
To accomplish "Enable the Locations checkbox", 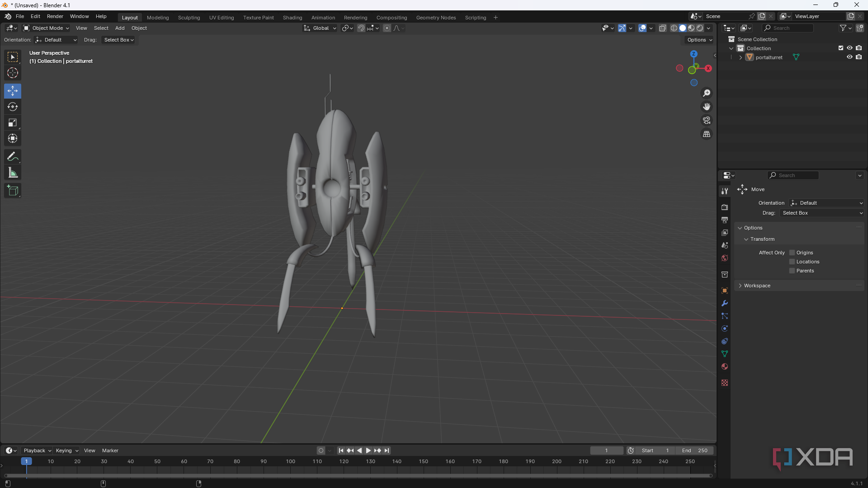I will tap(792, 262).
